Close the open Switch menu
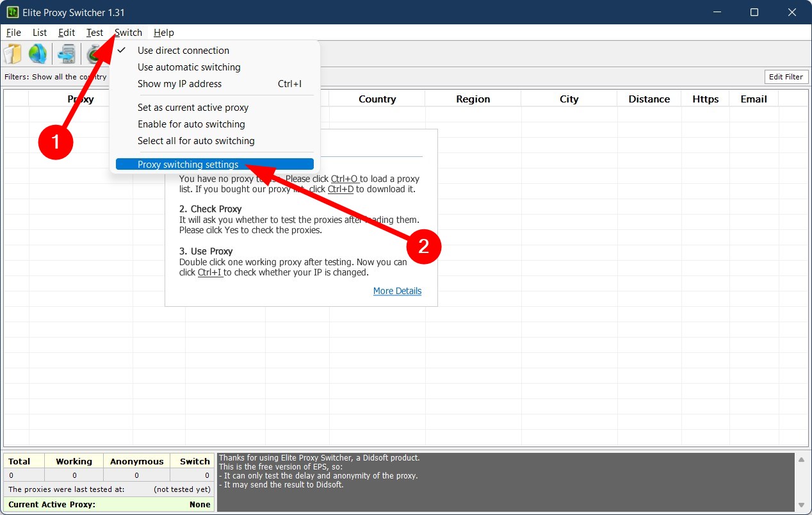The image size is (812, 515). click(x=129, y=33)
